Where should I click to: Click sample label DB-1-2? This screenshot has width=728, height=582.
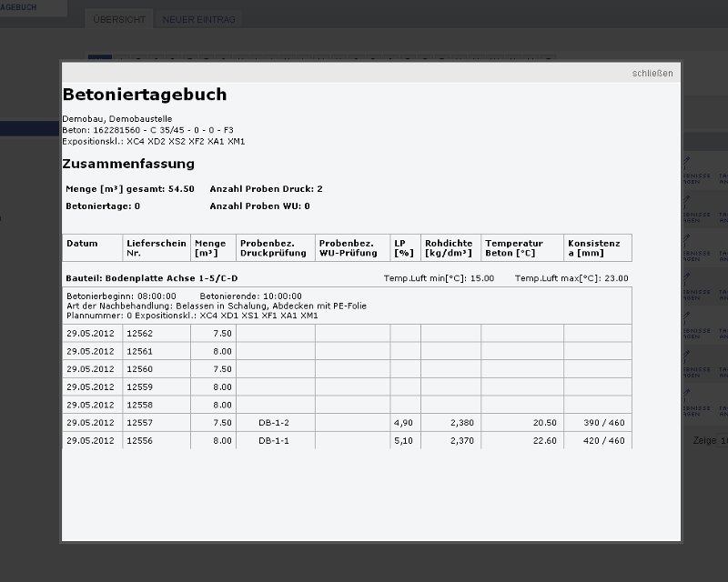274,423
